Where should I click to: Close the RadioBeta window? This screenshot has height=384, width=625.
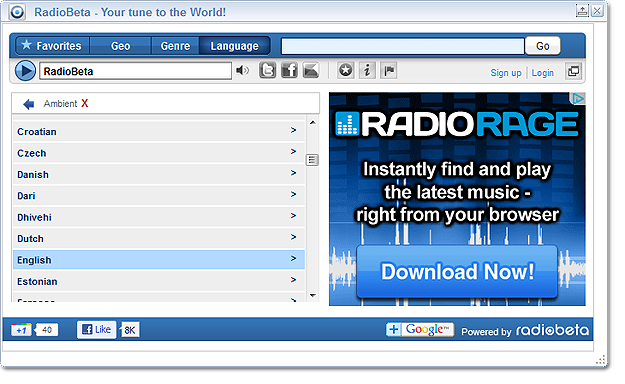[x=597, y=11]
